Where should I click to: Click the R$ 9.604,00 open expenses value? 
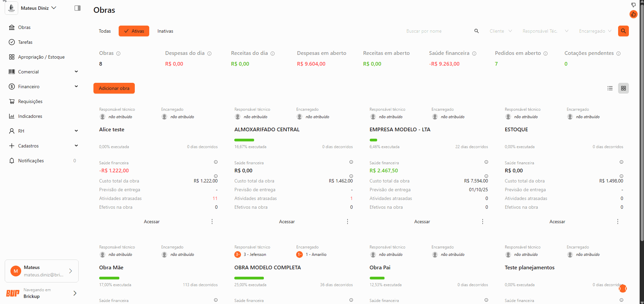pos(311,64)
